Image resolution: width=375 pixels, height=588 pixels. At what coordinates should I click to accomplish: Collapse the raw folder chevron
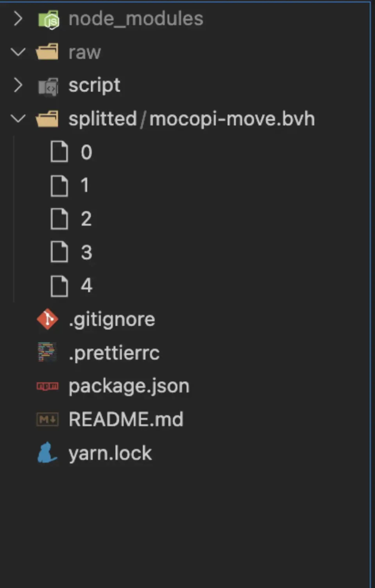click(18, 52)
